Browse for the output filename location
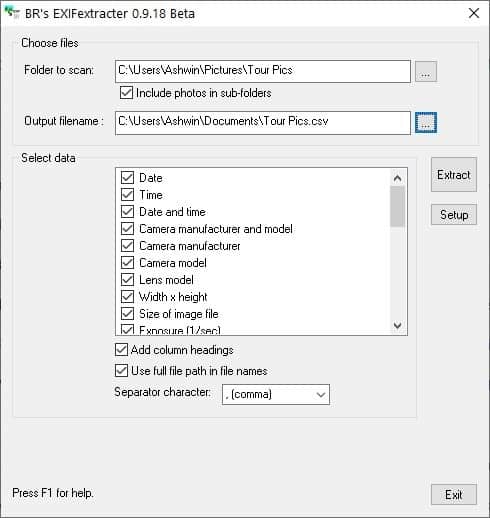The width and height of the screenshot is (490, 518). [x=426, y=123]
